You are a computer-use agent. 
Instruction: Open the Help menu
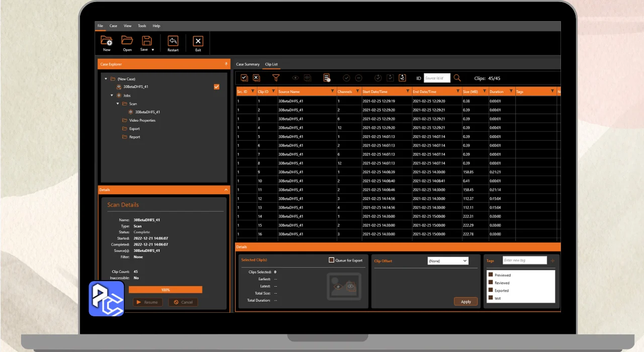click(x=156, y=26)
